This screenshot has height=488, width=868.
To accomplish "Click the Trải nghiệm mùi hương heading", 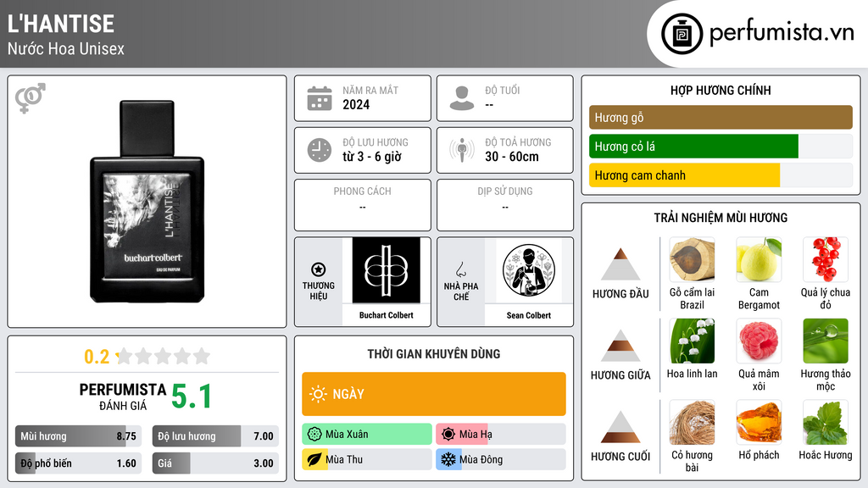I will coord(721,218).
